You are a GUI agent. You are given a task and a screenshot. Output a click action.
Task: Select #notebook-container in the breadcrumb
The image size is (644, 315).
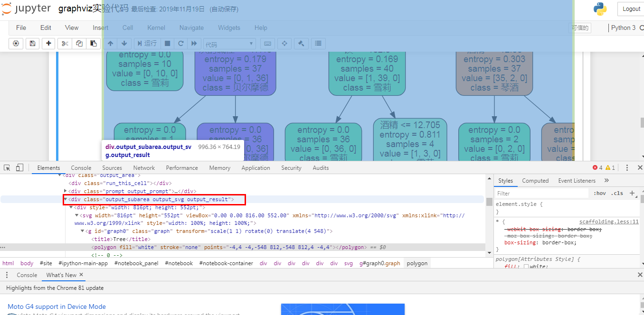tap(226, 263)
